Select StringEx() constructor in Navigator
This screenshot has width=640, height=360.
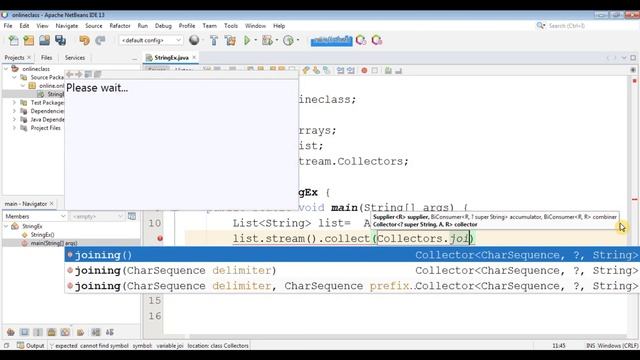42,235
